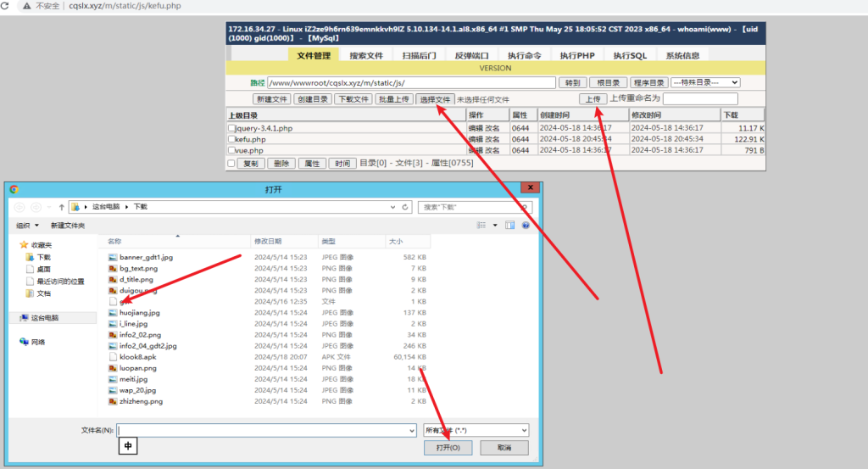
Task: Check the box next to kefu.php
Action: point(231,139)
